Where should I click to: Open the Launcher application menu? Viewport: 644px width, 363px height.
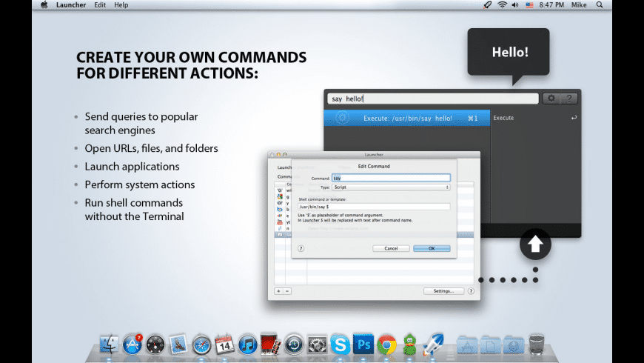(71, 5)
